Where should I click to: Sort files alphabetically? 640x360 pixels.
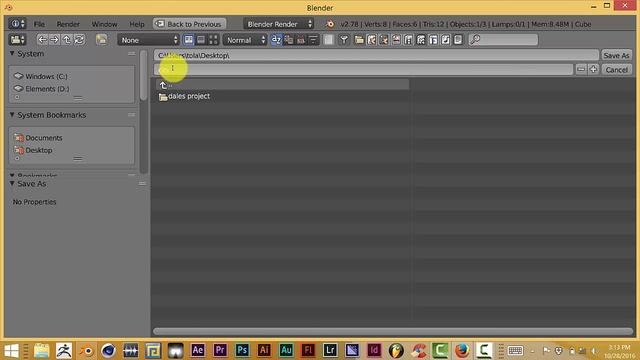(276, 40)
